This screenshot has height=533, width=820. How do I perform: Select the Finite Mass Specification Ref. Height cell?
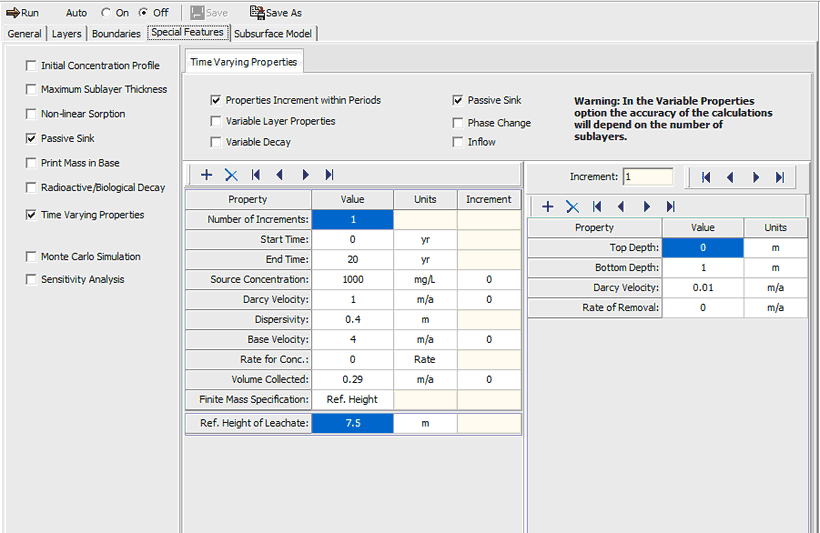coord(352,399)
